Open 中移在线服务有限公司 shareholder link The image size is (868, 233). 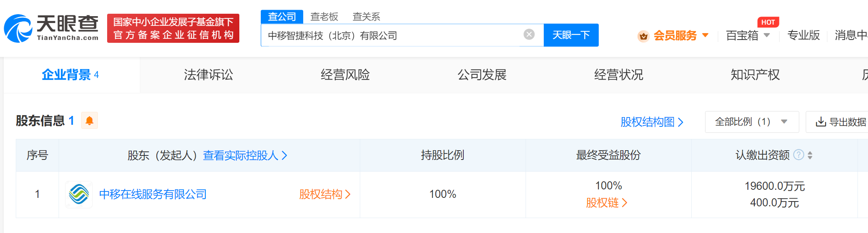tap(153, 194)
